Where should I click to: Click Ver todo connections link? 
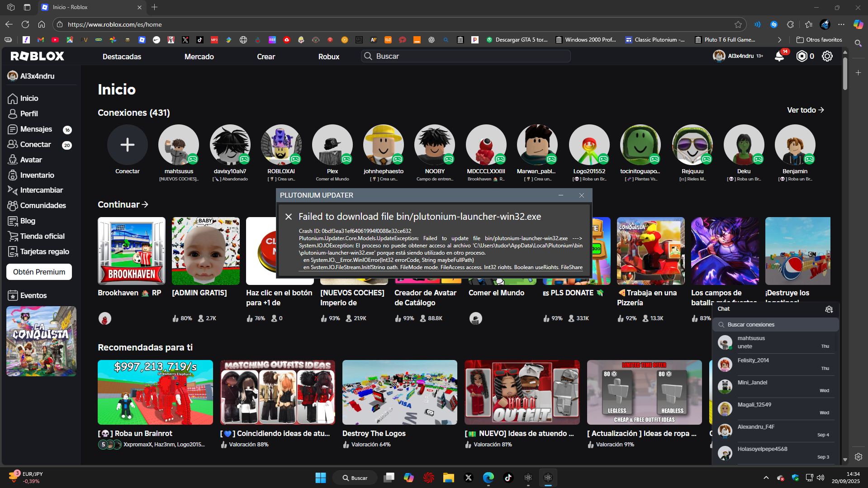point(805,110)
